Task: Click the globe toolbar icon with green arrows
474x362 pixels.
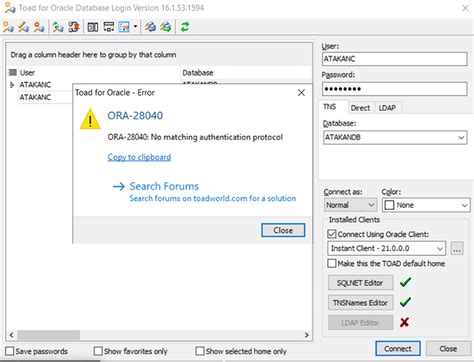Action: pyautogui.click(x=166, y=27)
